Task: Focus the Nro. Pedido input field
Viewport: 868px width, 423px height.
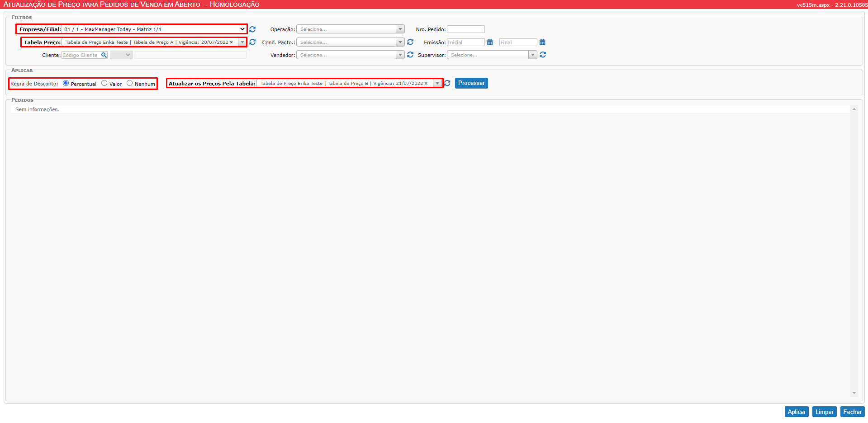Action: coord(466,29)
